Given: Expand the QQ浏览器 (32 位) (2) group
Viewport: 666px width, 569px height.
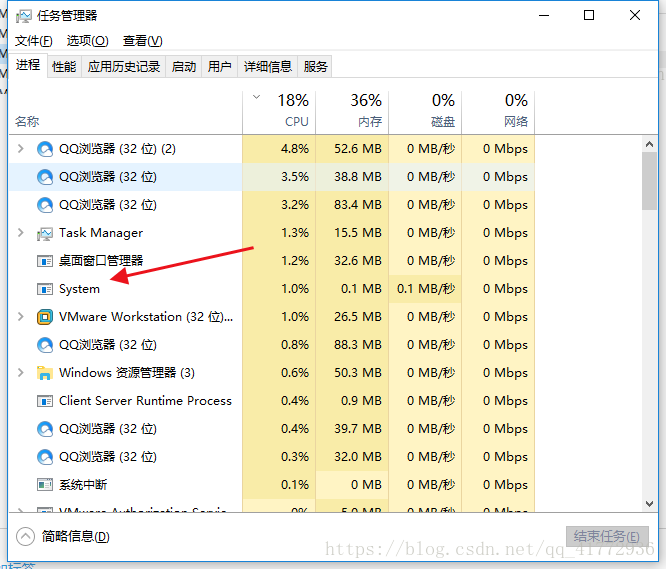Looking at the screenshot, I should pos(20,149).
